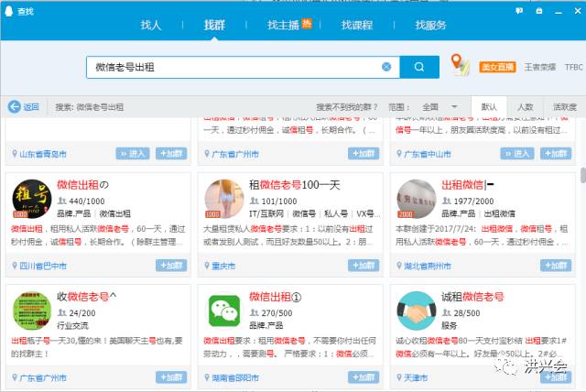Clear the search text with the X icon

click(x=386, y=67)
